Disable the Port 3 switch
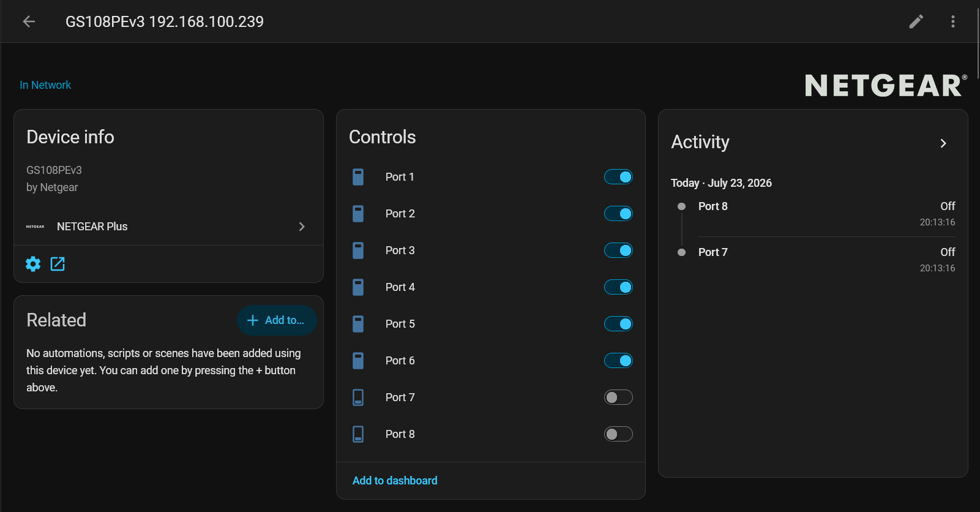 (618, 250)
